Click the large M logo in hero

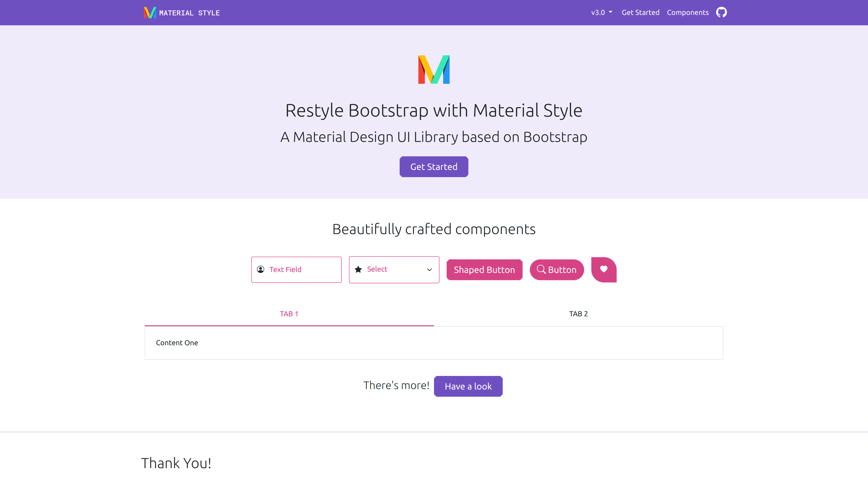coord(434,69)
